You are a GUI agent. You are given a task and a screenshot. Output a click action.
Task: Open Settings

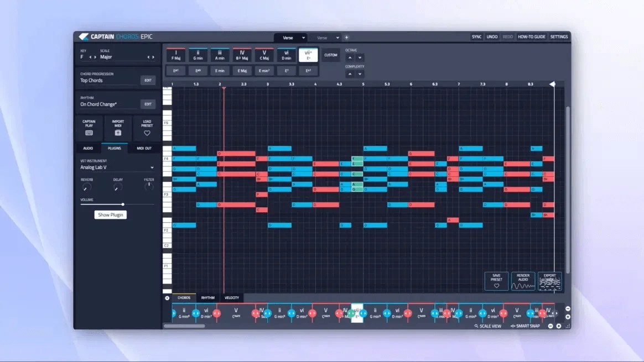pyautogui.click(x=559, y=37)
